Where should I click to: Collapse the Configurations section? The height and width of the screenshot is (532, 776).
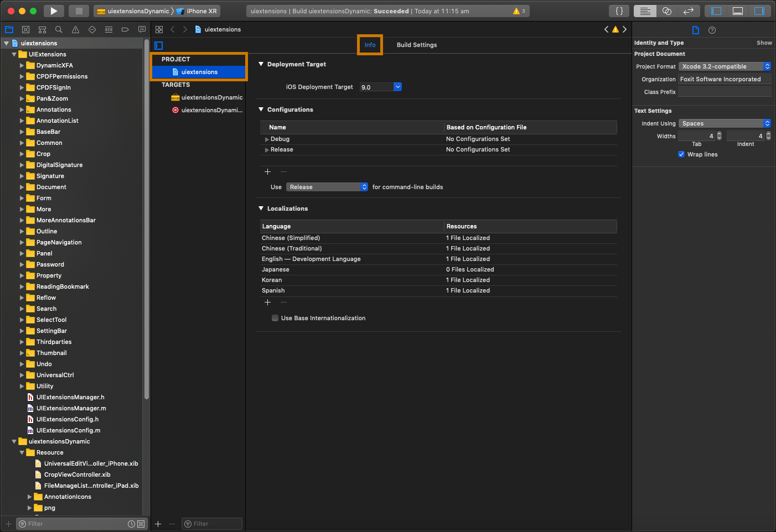tap(261, 109)
